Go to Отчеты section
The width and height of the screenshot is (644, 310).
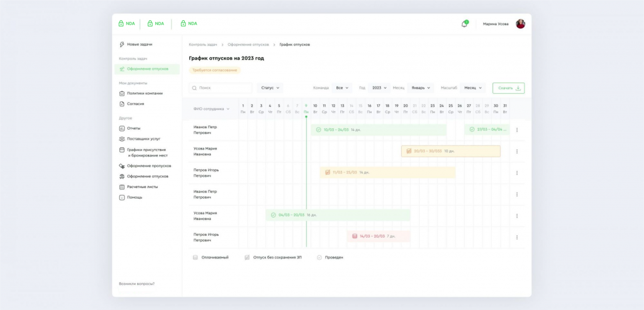click(x=133, y=128)
